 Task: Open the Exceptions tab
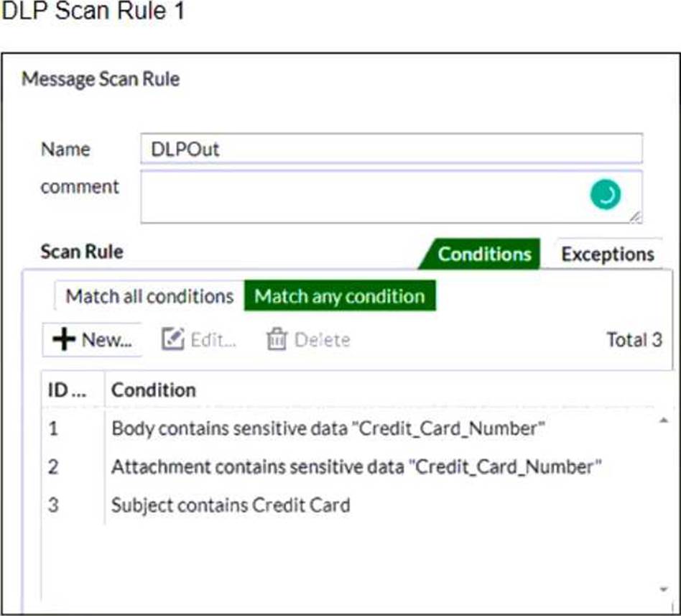click(x=608, y=254)
